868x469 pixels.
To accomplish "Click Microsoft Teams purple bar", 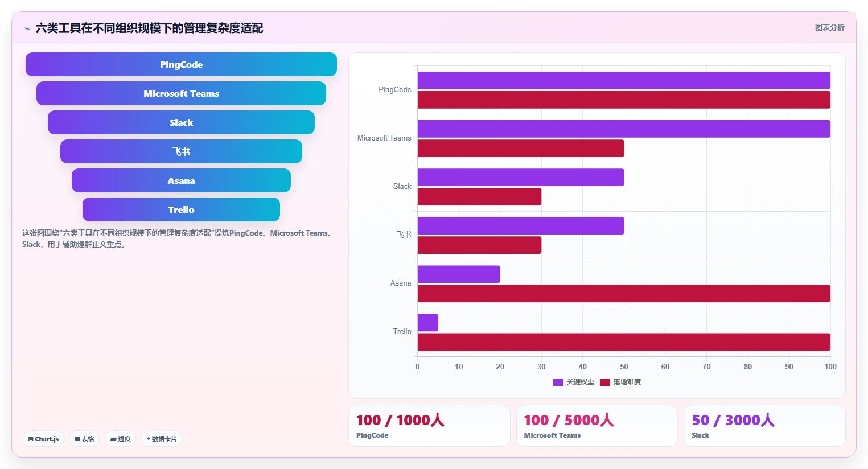I will coord(624,129).
